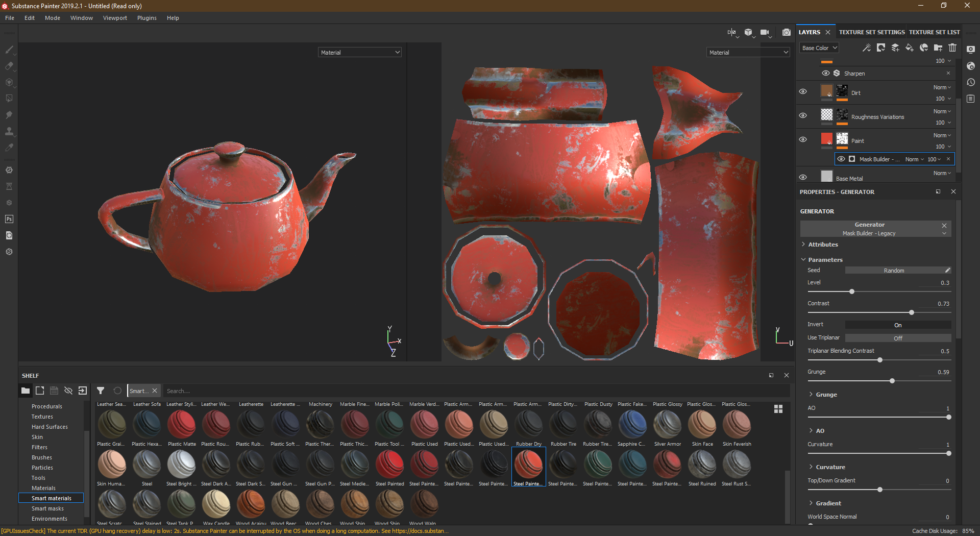Expand the Attributes section
980x536 pixels.
click(x=823, y=245)
